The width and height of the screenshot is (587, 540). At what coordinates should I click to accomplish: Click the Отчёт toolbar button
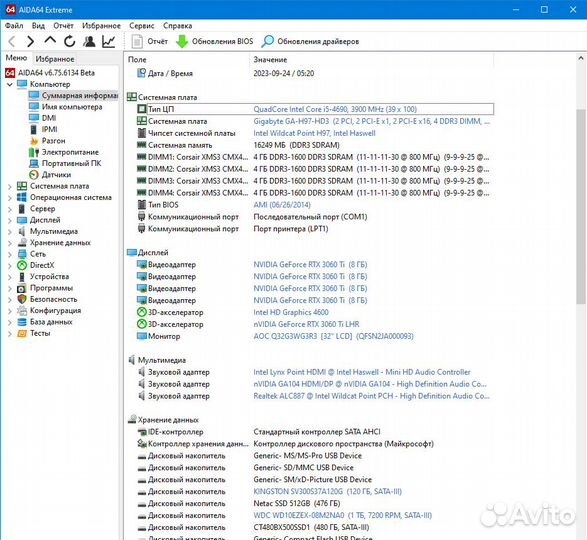pyautogui.click(x=150, y=41)
